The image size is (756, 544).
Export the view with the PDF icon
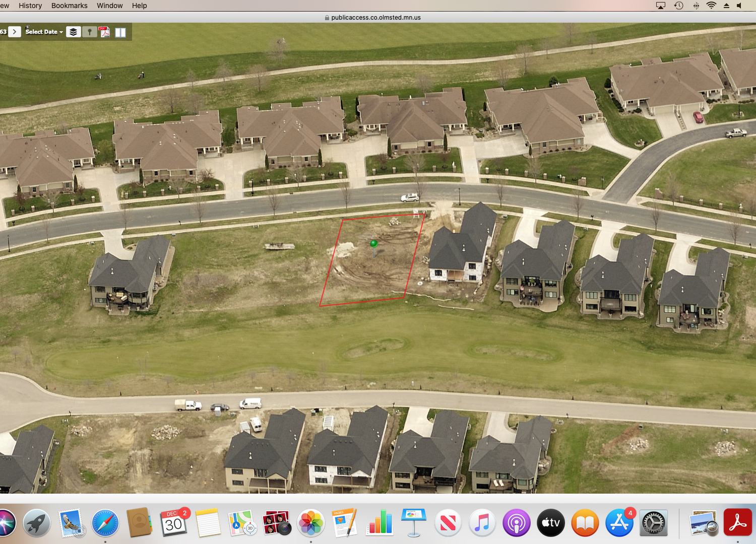tap(104, 32)
